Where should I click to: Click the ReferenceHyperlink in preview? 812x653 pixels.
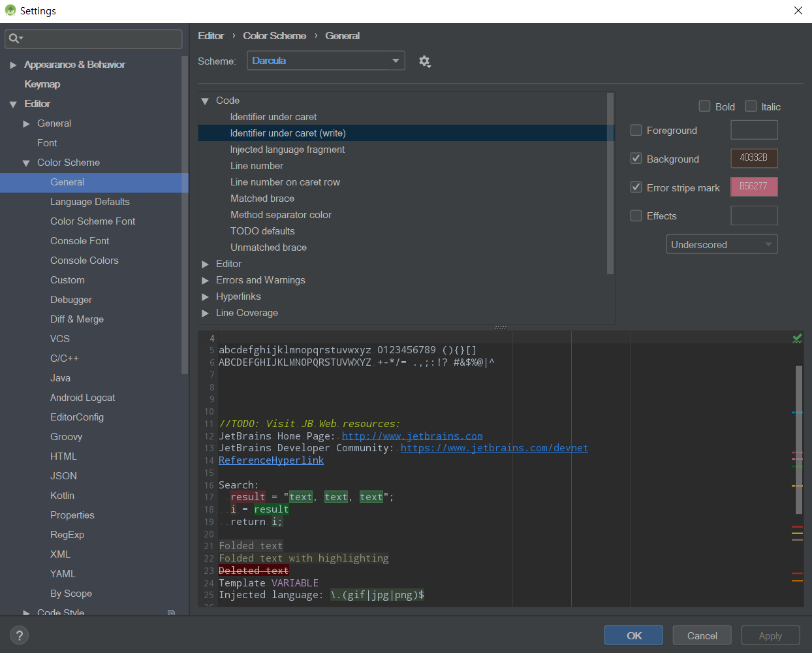click(x=271, y=460)
